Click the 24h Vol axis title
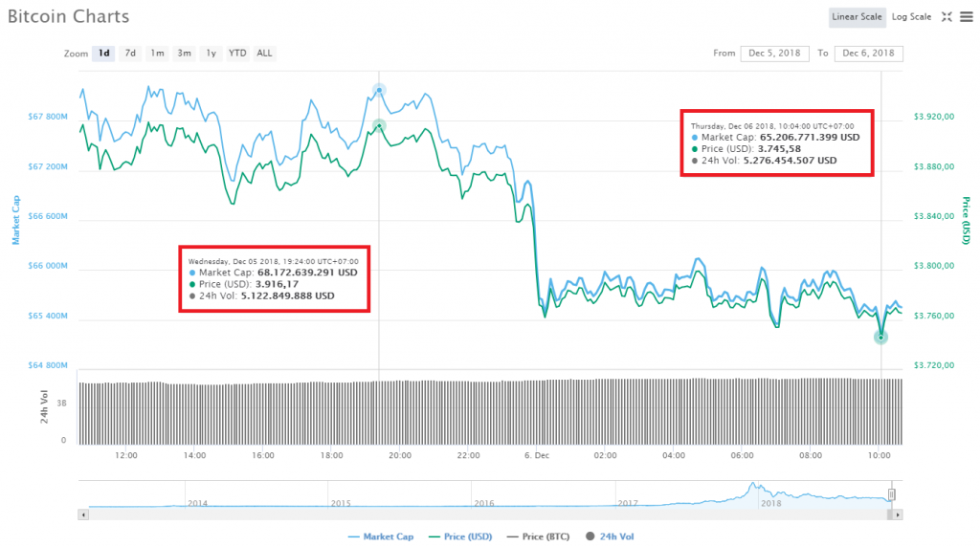 click(44, 406)
